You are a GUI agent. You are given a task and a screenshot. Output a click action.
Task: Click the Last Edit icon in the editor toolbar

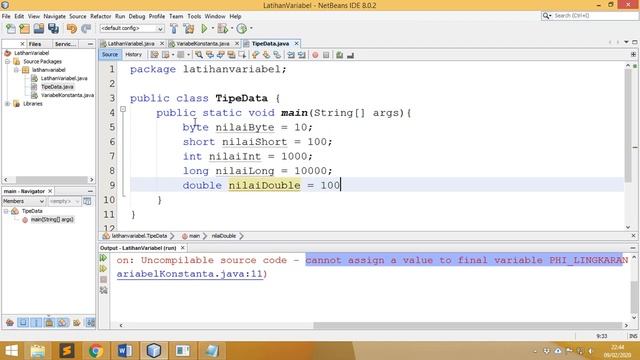[154, 55]
